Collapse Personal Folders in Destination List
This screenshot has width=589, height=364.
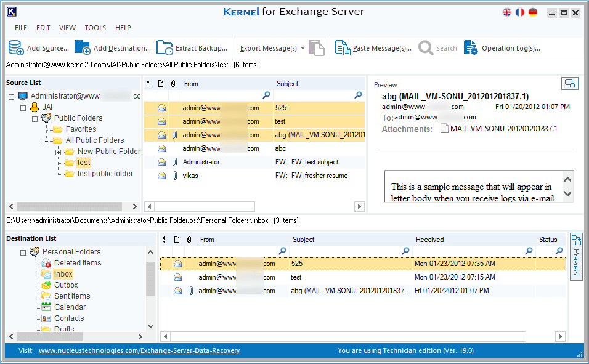tap(23, 252)
